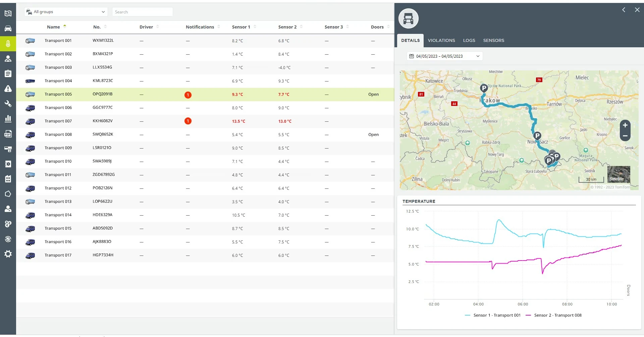This screenshot has height=337, width=644.
Task: Click license number HGP7334H
Action: [x=103, y=255]
